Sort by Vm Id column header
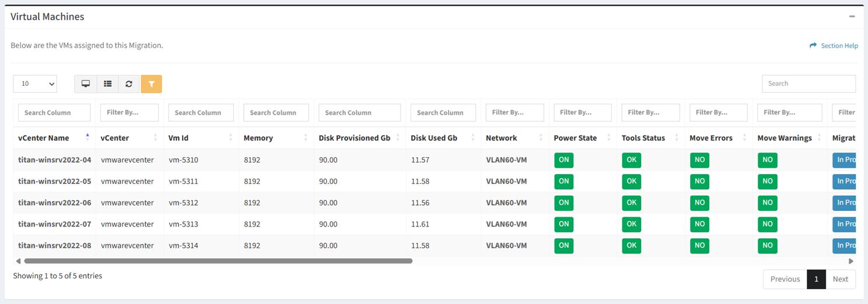 pos(201,138)
